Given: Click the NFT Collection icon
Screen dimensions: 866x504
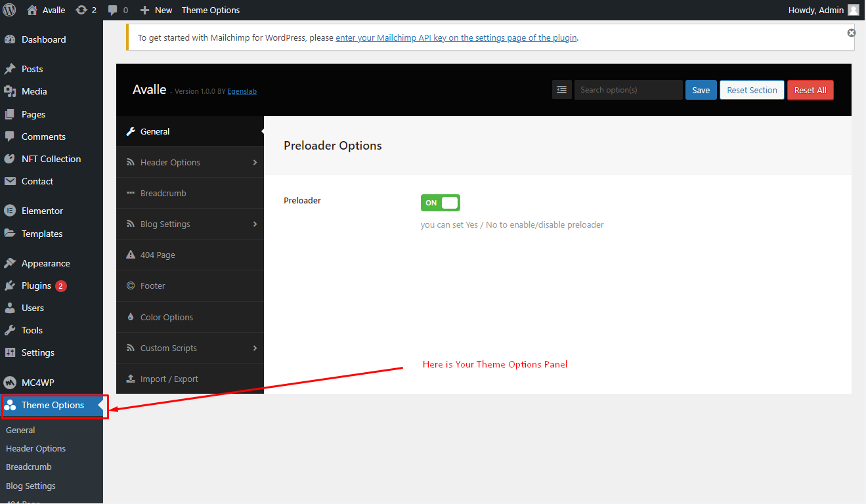Looking at the screenshot, I should (10, 159).
